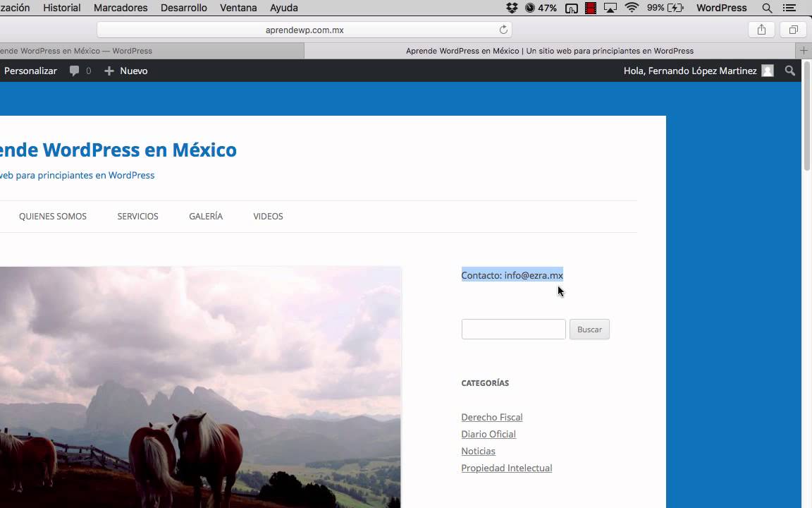
Task: Click the tagline 'para principiantes en WordPress'
Action: (x=85, y=175)
